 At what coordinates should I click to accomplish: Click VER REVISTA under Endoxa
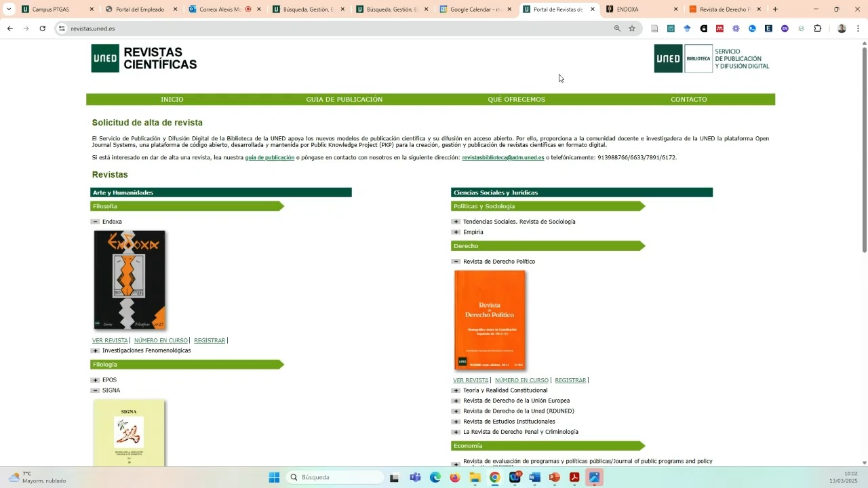pos(110,341)
